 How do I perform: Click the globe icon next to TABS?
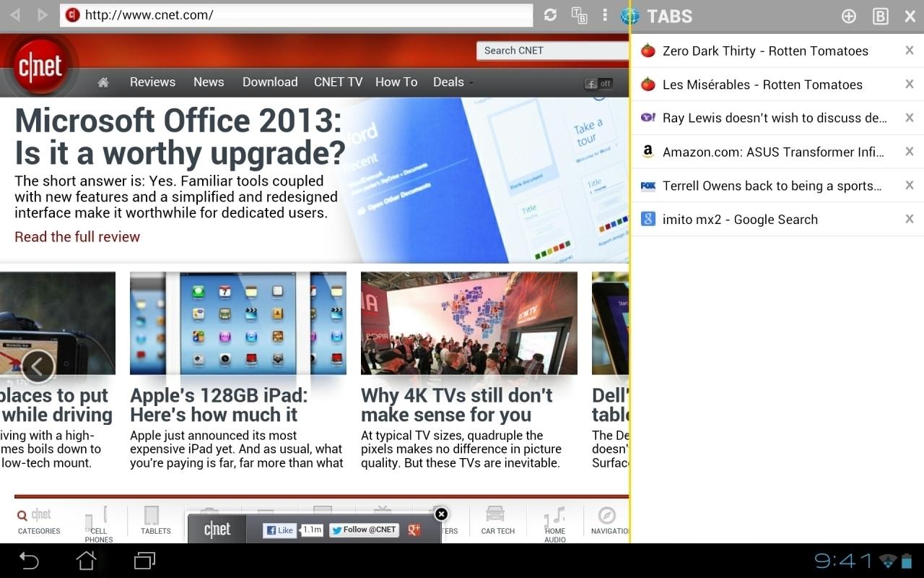(630, 16)
